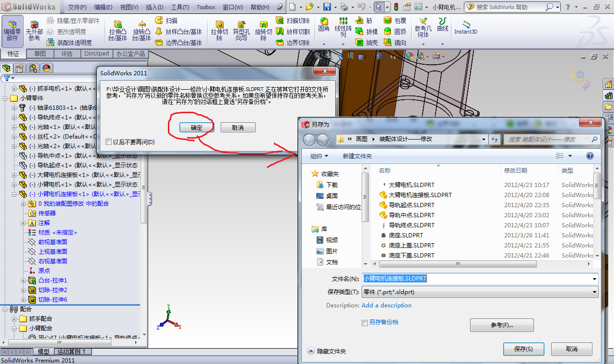Click the Add a description link
This screenshot has height=364, width=614.
point(387,305)
